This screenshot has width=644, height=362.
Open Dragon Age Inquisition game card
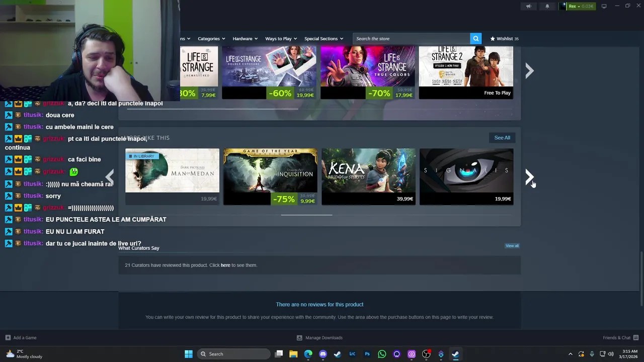[x=270, y=176]
